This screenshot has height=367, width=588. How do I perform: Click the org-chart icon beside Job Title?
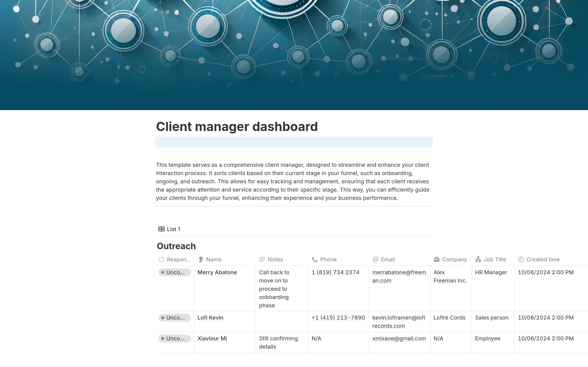(x=478, y=259)
